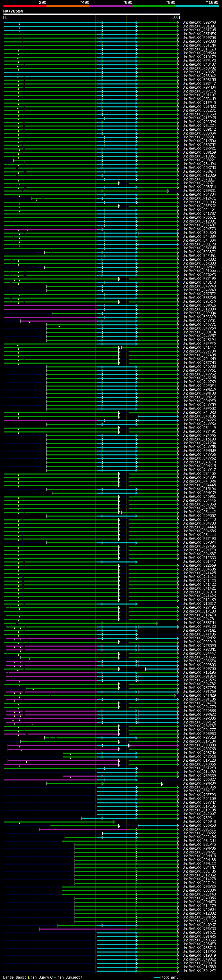
Task: Select hit UniRef100_A7PJV3
Action: coord(199,60)
